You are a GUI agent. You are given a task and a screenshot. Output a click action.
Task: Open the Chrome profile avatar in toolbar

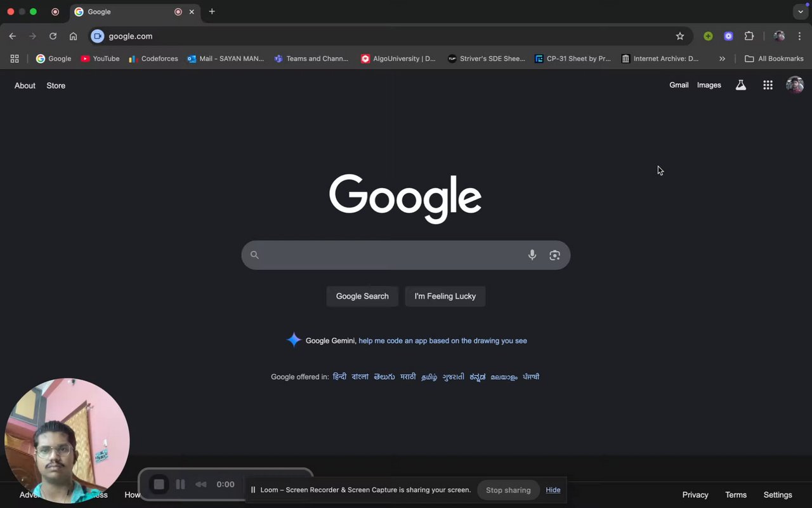click(x=779, y=36)
